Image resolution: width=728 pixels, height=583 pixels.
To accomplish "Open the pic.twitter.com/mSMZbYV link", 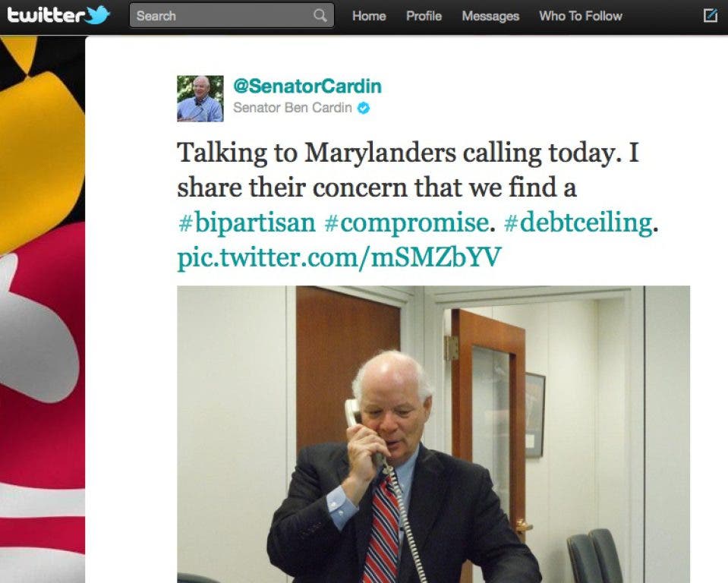I will [x=339, y=257].
